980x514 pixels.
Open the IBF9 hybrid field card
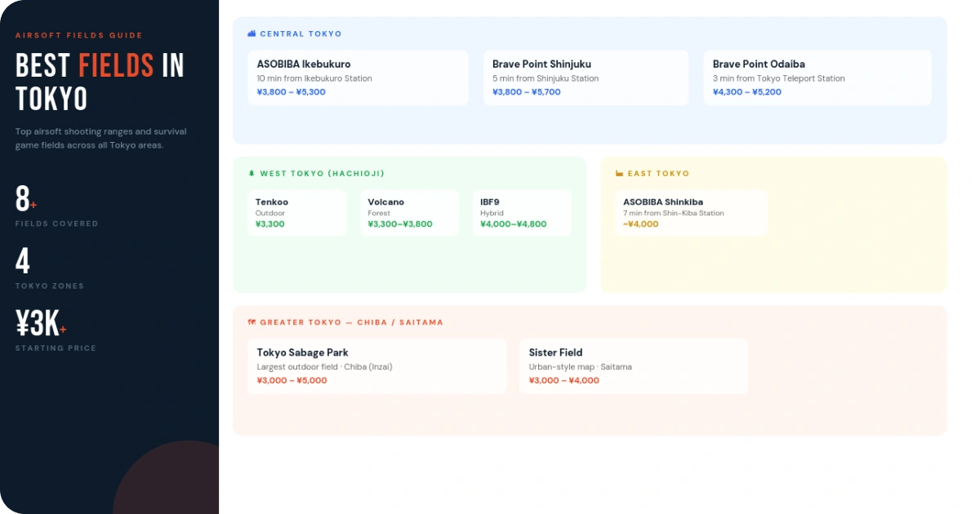click(x=522, y=213)
